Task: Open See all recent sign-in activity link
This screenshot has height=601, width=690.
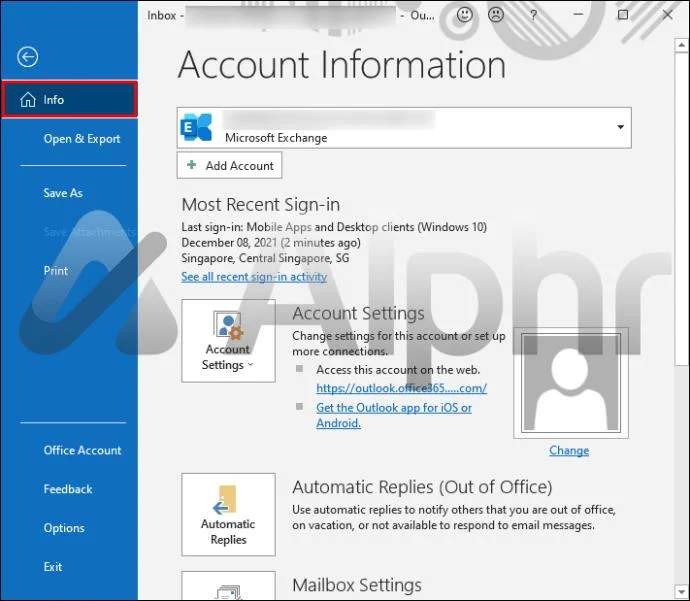Action: click(254, 277)
